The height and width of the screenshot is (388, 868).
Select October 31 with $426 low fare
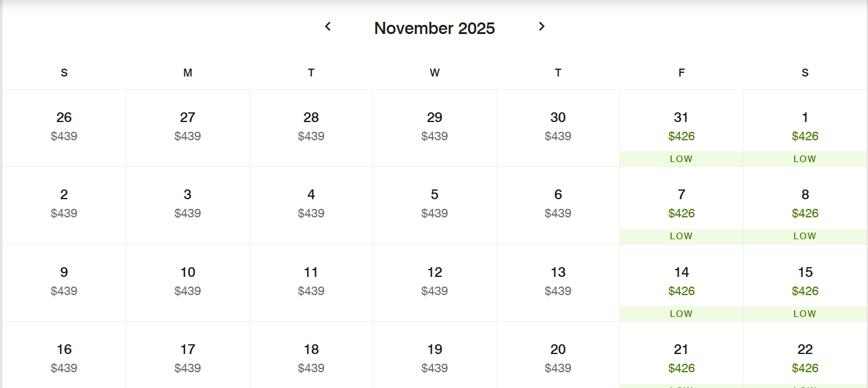[681, 128]
